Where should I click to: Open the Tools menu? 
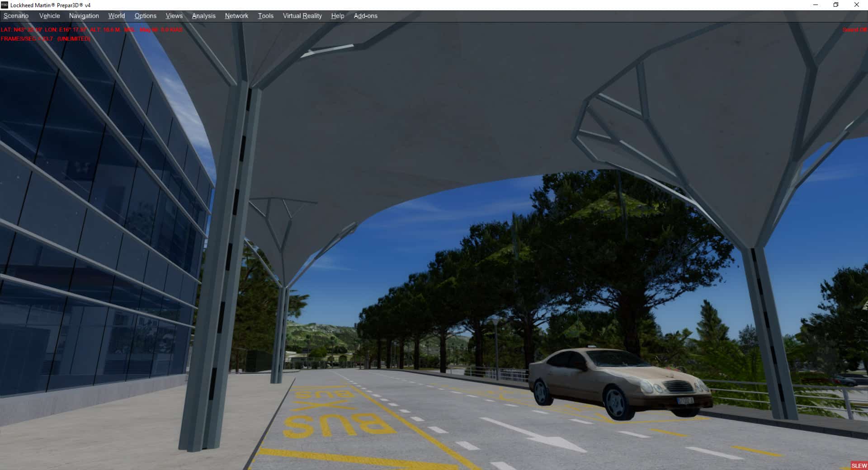click(x=265, y=16)
